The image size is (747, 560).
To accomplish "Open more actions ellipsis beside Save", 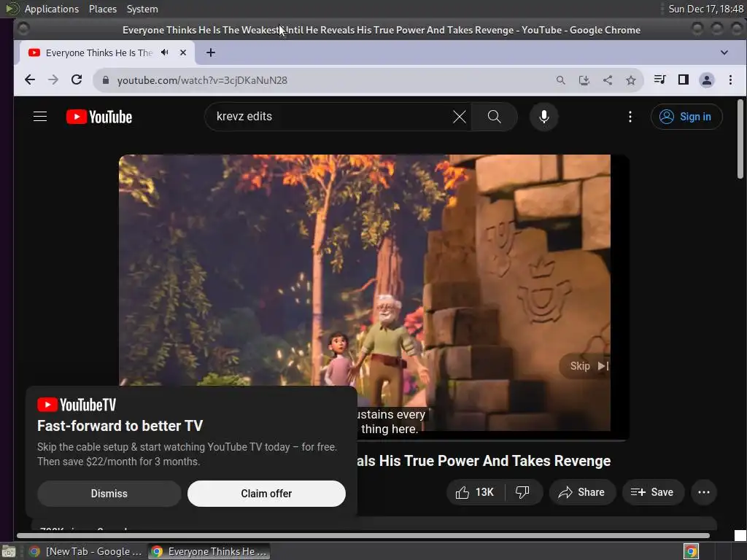I will 704,492.
